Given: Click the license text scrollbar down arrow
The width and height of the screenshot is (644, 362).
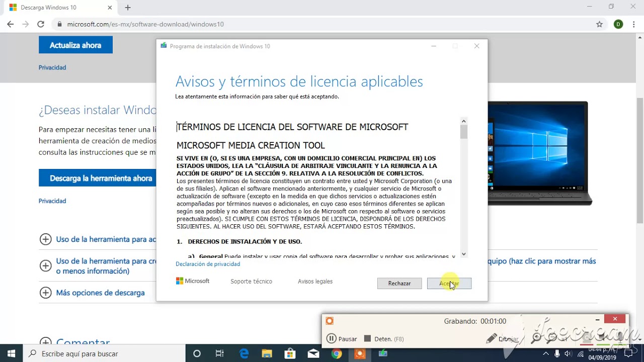Looking at the screenshot, I should [464, 254].
